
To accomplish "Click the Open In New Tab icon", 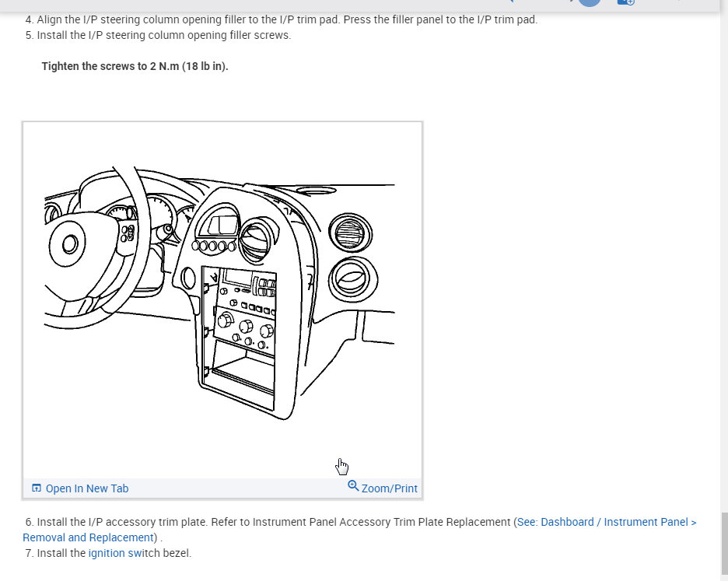I will pyautogui.click(x=37, y=488).
